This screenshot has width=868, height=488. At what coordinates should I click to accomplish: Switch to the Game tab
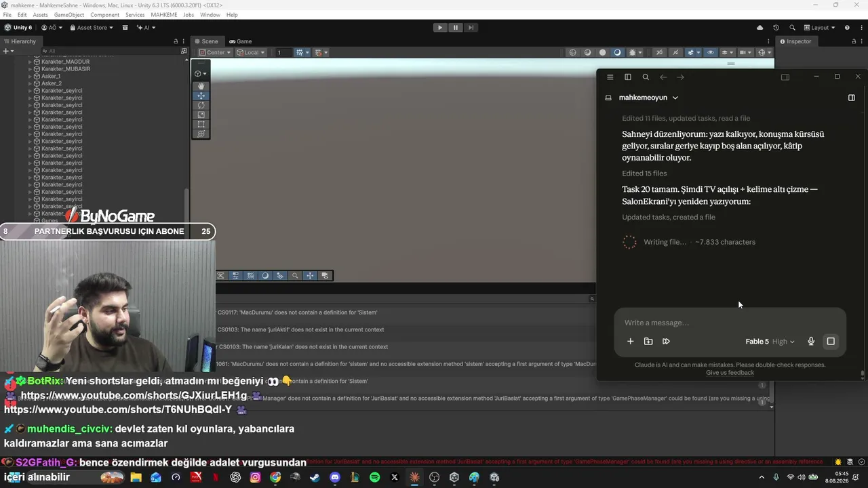point(240,41)
